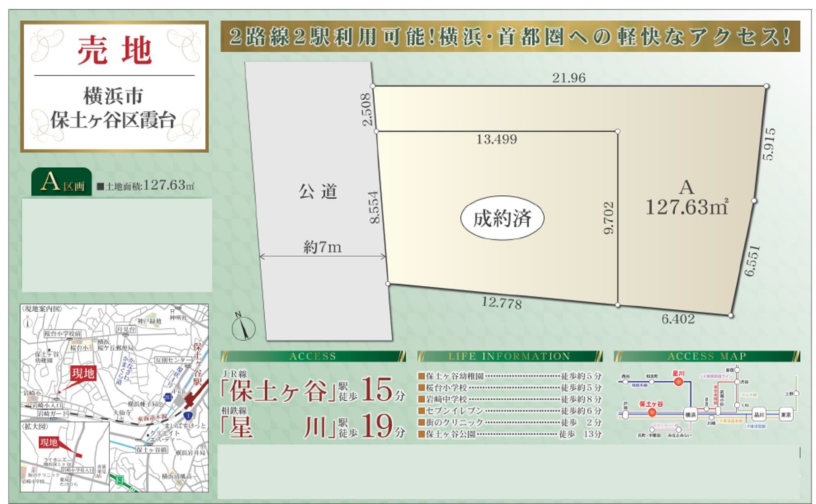Click the 約7m road width measurement
The image size is (816, 504).
tap(322, 247)
